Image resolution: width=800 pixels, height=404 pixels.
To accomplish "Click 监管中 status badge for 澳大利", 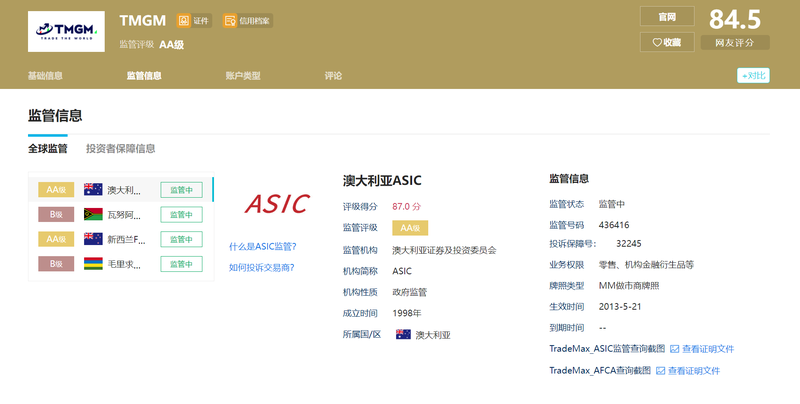I will point(182,190).
